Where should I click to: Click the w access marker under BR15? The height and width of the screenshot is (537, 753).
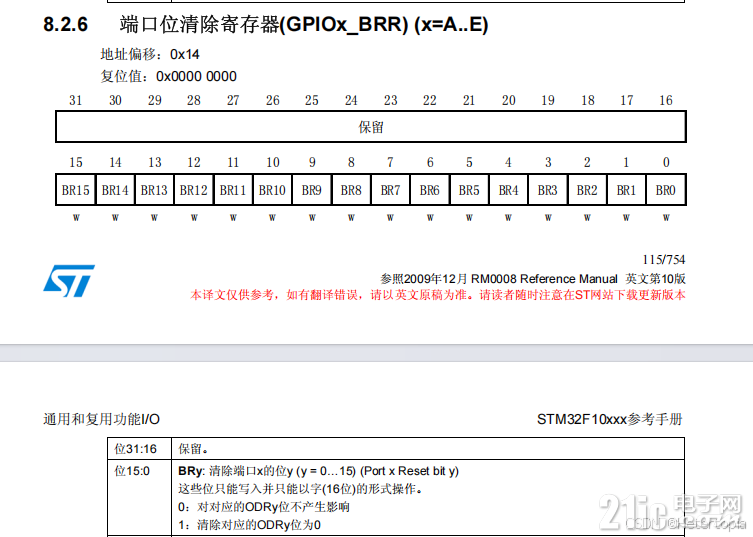[x=76, y=218]
